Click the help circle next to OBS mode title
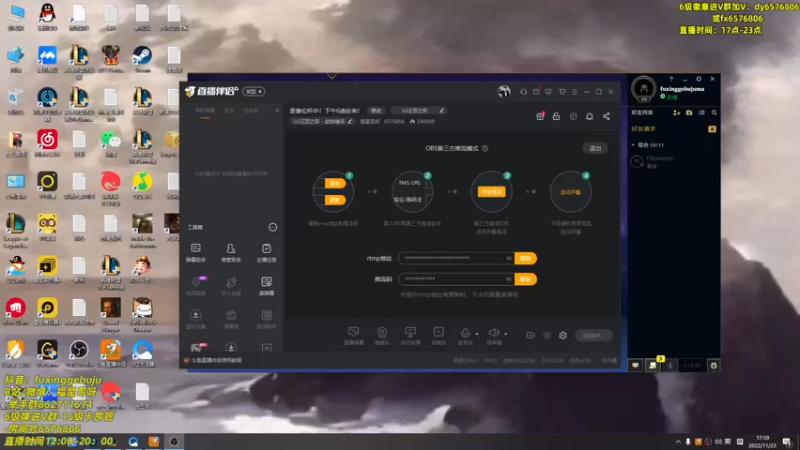Viewport: 800px width, 450px height. point(485,148)
